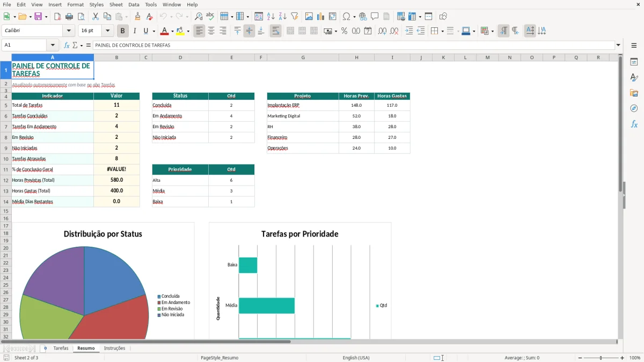Open the Data menu
This screenshot has height=362, width=644.
[x=134, y=4]
